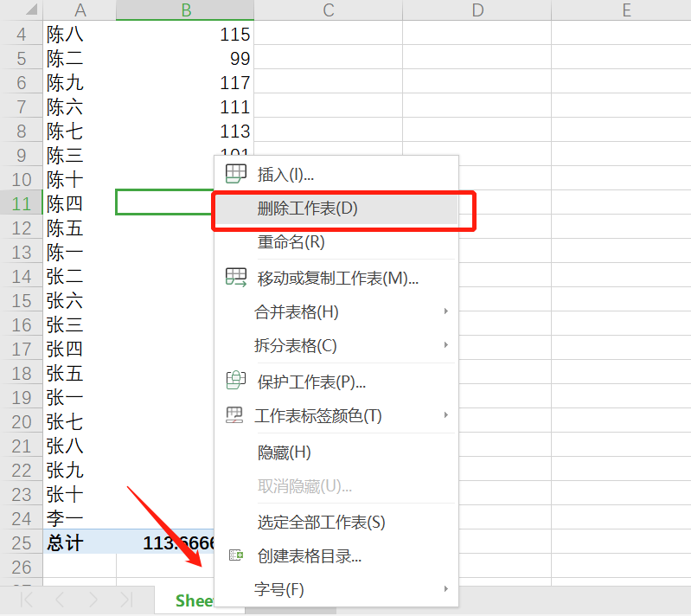This screenshot has height=616, width=691.
Task: Jump to last sheet with navigation arrow
Action: coord(126,600)
